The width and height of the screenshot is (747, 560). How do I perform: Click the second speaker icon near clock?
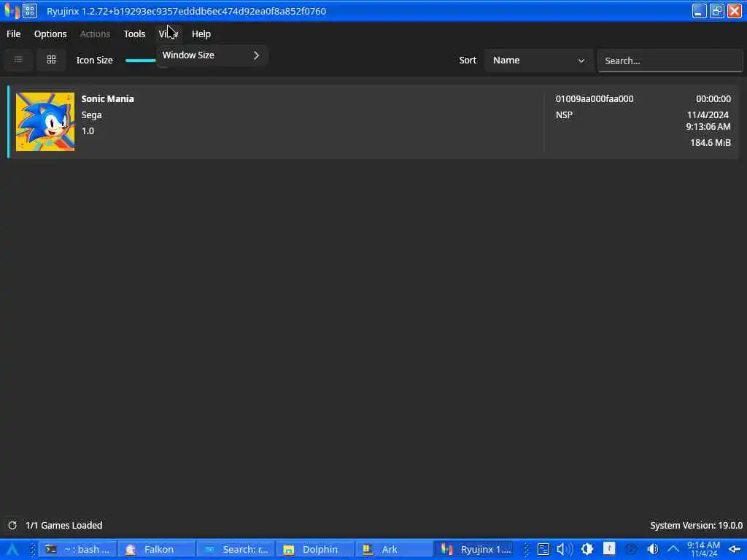pyautogui.click(x=653, y=550)
